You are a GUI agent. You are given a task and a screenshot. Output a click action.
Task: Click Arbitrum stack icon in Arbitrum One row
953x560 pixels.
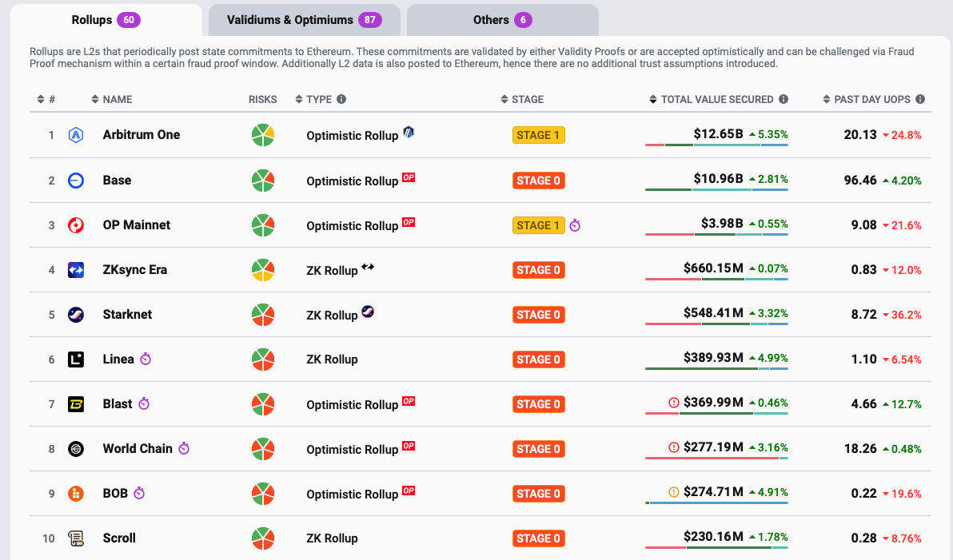click(409, 131)
